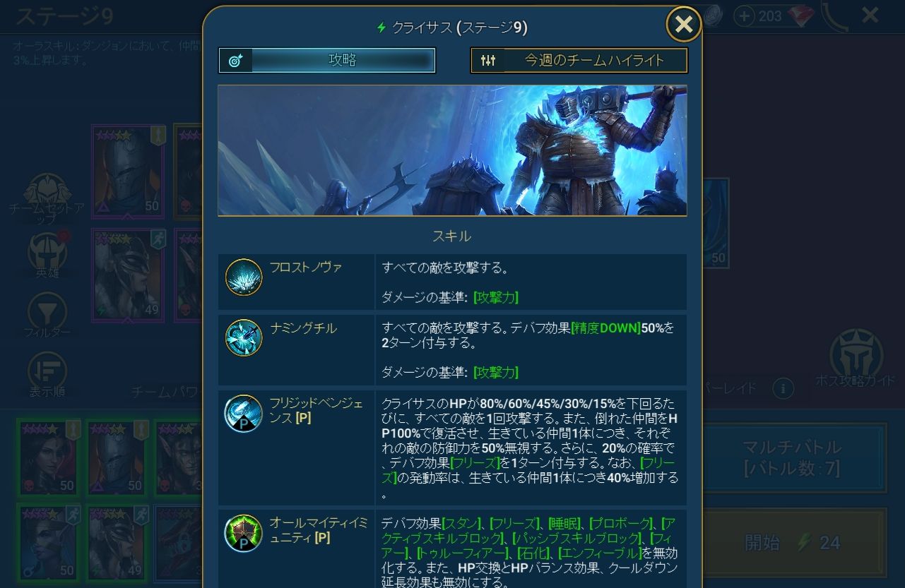Screen dimensions: 905x588
Task: Select the フリジッドベンジェンス passive skill icon
Action: [244, 414]
